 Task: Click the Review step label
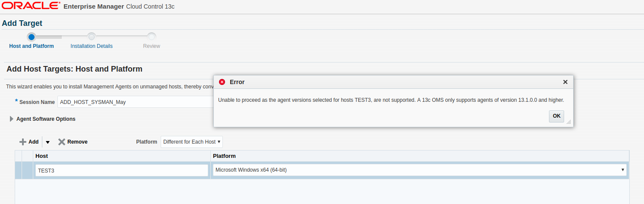152,46
